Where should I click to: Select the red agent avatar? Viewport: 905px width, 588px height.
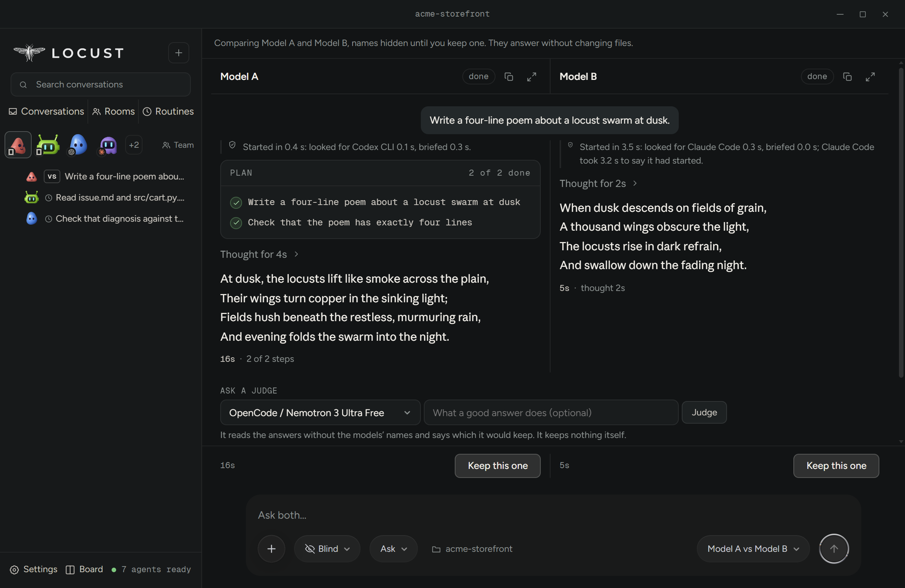click(18, 145)
